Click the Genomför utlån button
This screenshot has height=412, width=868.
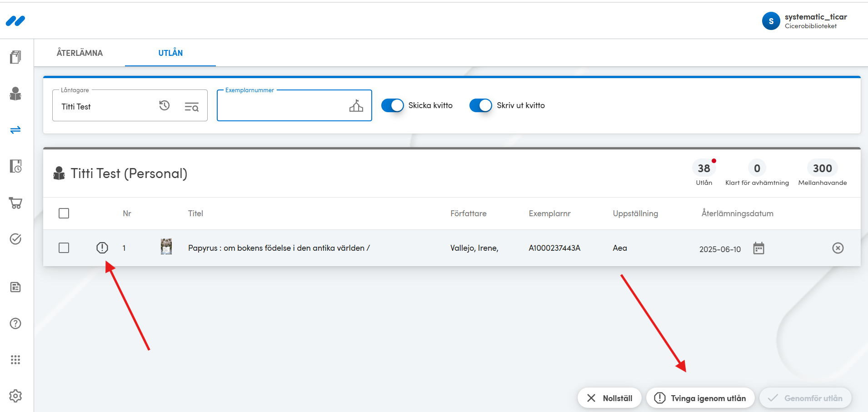coord(805,398)
